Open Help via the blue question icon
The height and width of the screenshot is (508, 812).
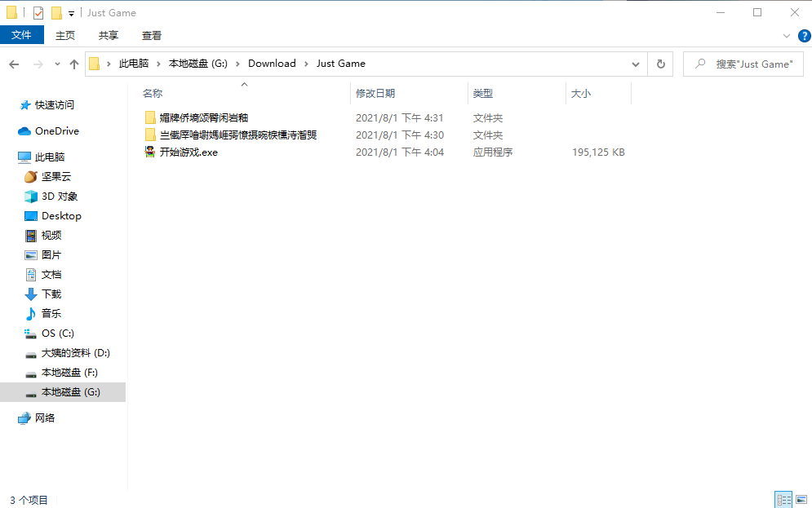[804, 36]
